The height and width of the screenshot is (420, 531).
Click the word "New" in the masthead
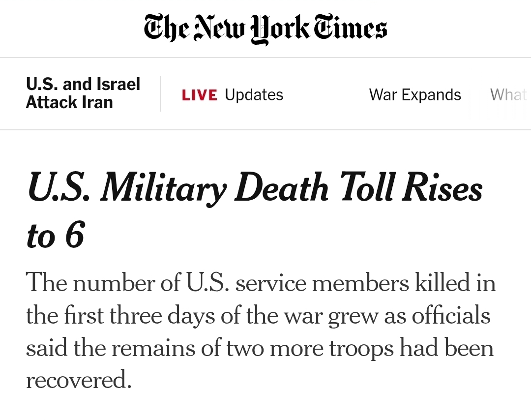pos(218,29)
